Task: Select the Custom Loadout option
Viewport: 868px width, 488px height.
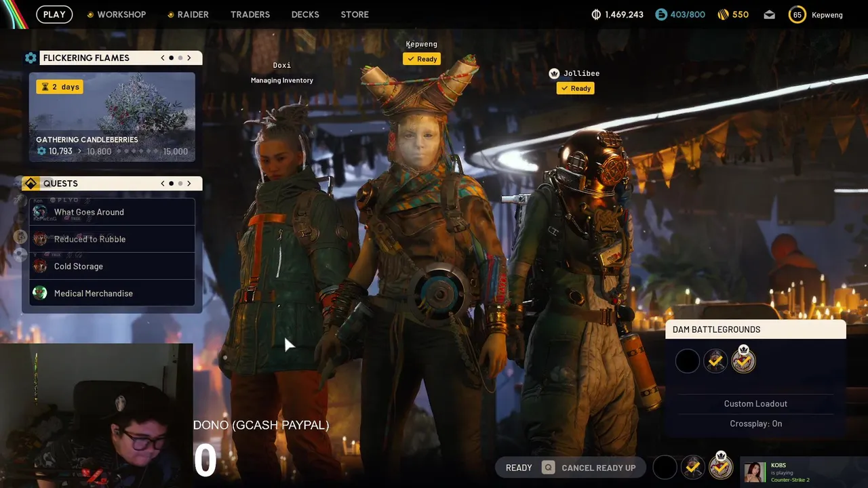Action: pos(755,404)
